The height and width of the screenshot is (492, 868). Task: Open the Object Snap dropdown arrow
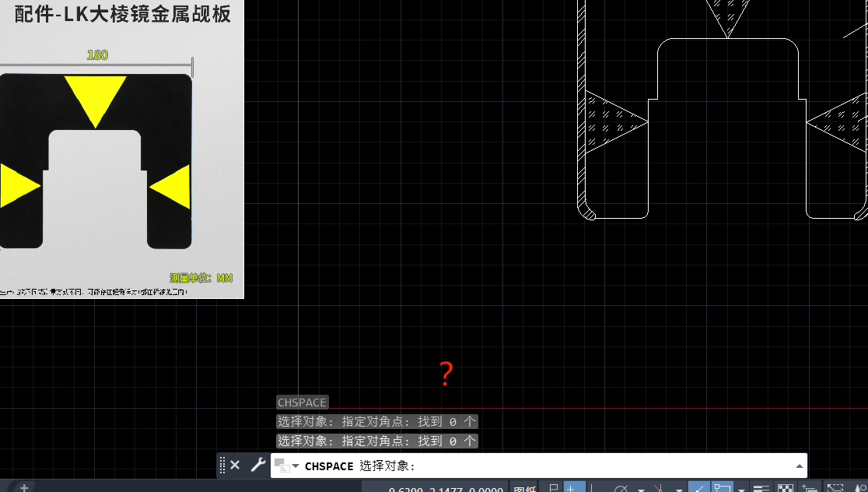tap(741, 487)
